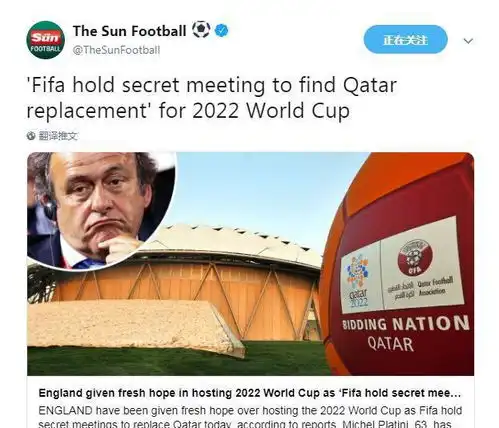The height and width of the screenshot is (428, 499).
Task: Click the globe icon beside translate tweet
Action: click(x=31, y=136)
